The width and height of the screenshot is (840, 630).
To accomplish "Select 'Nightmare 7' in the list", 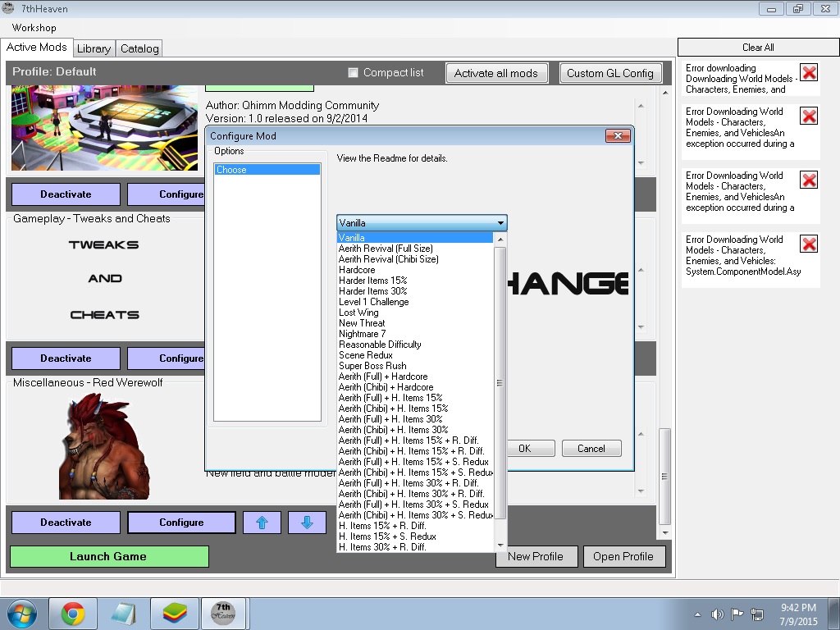I will [415, 334].
